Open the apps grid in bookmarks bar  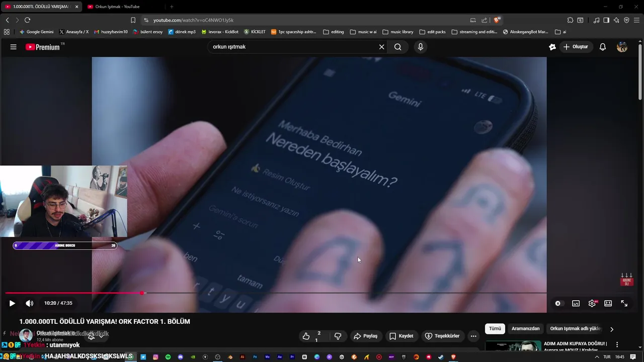pyautogui.click(x=7, y=32)
